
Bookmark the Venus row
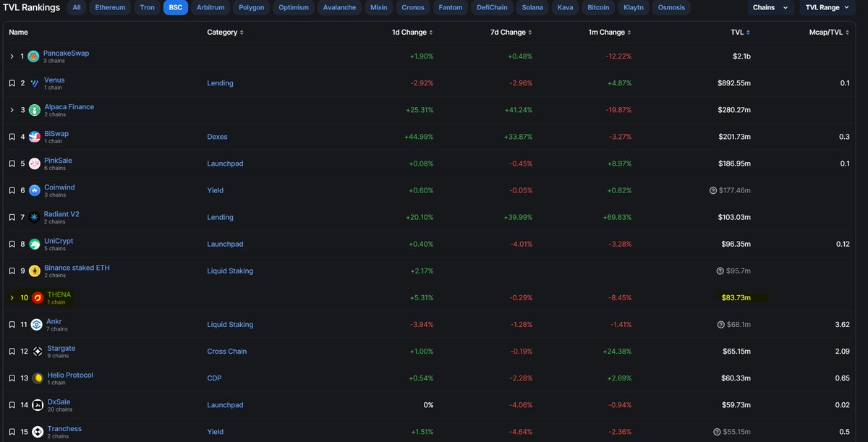click(12, 83)
